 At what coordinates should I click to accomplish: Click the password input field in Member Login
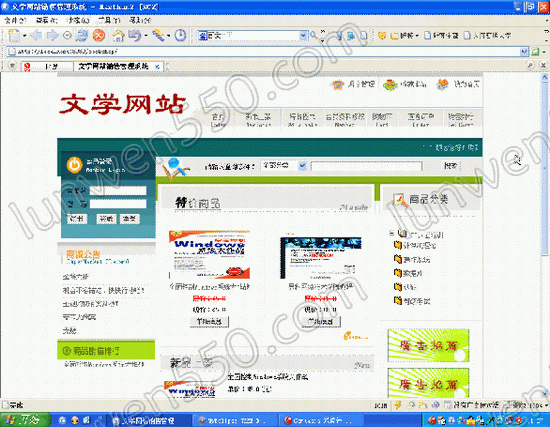pyautogui.click(x=118, y=204)
